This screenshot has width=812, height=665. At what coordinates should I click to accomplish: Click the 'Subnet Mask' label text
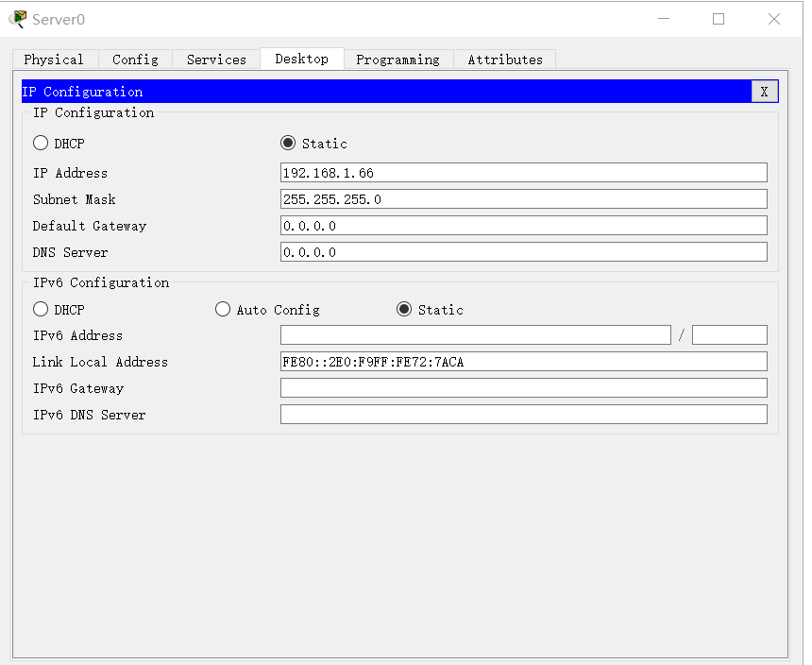74,199
